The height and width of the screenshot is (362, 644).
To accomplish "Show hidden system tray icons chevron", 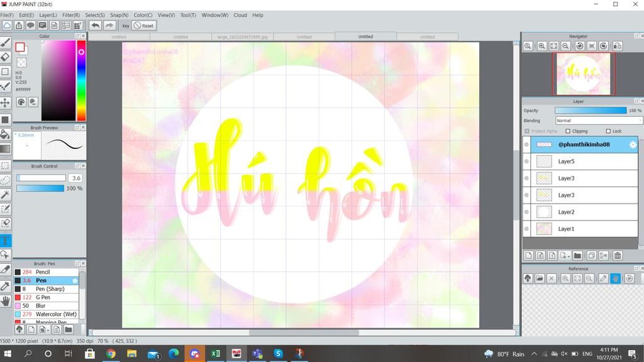I will 534,353.
